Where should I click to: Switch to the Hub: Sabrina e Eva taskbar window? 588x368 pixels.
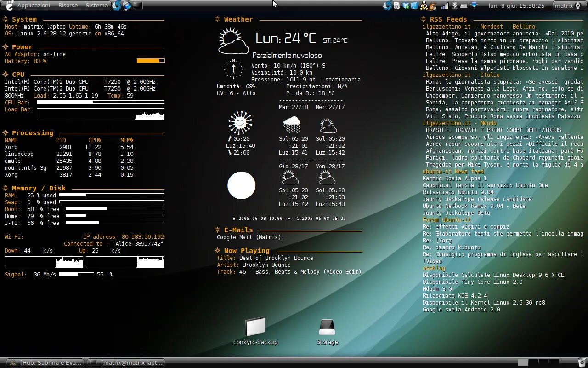[46, 362]
